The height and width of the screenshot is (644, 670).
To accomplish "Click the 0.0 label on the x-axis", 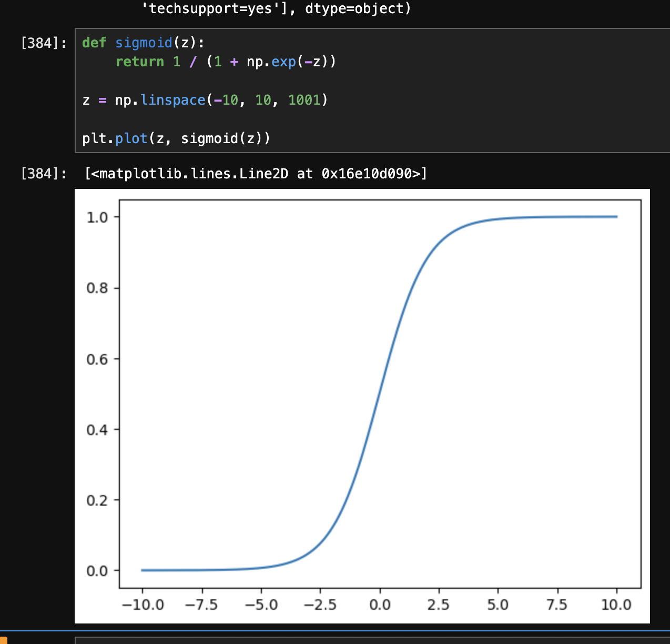I will pos(380,605).
